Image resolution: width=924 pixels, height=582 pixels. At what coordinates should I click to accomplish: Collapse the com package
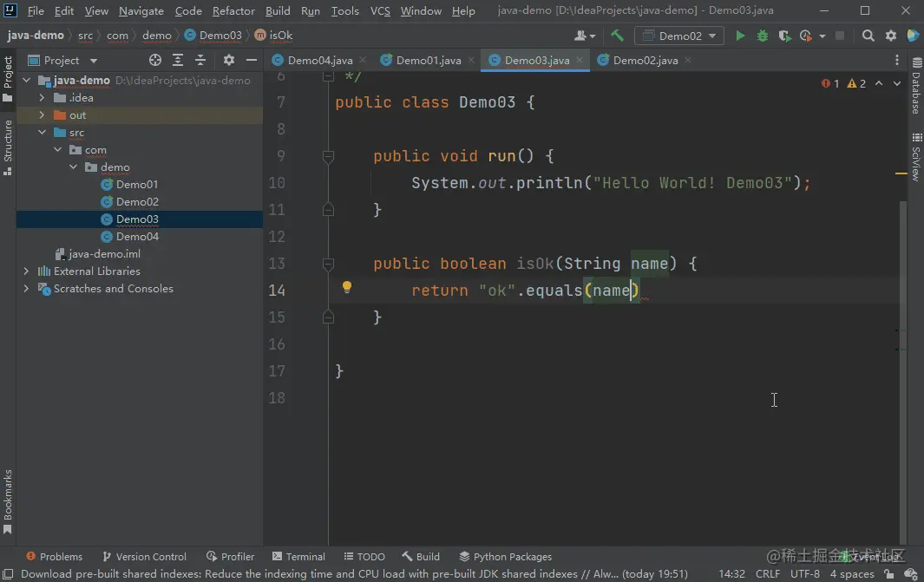pyautogui.click(x=58, y=150)
